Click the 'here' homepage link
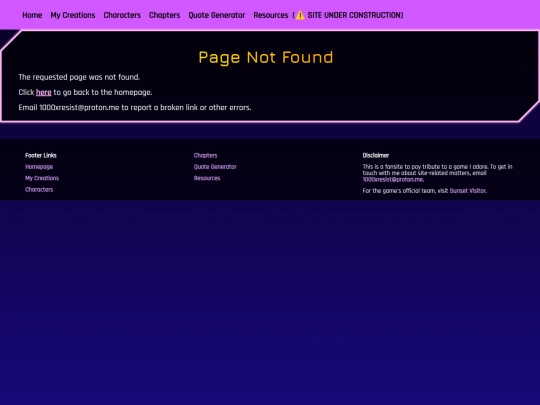Viewport: 540px width, 405px height. click(44, 92)
